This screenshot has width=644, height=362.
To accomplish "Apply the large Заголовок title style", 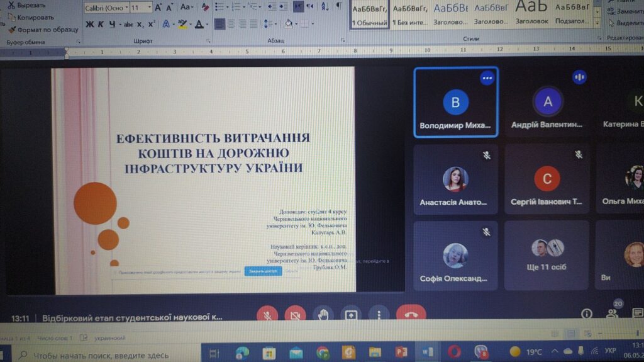I will point(532,13).
